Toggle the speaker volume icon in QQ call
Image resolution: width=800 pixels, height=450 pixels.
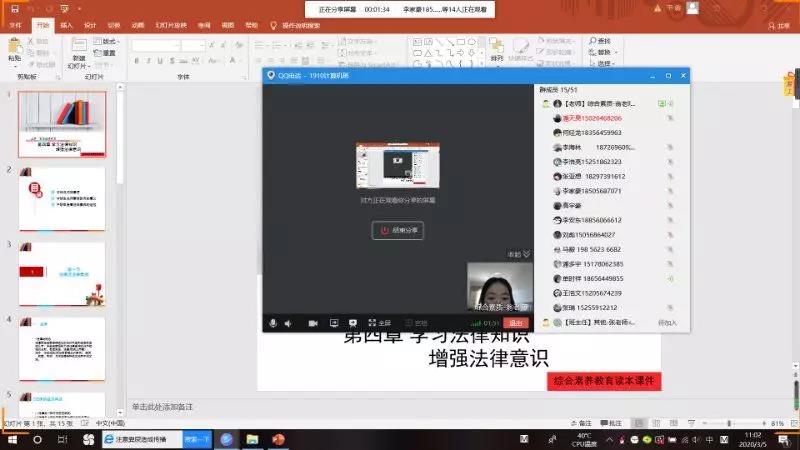point(288,323)
